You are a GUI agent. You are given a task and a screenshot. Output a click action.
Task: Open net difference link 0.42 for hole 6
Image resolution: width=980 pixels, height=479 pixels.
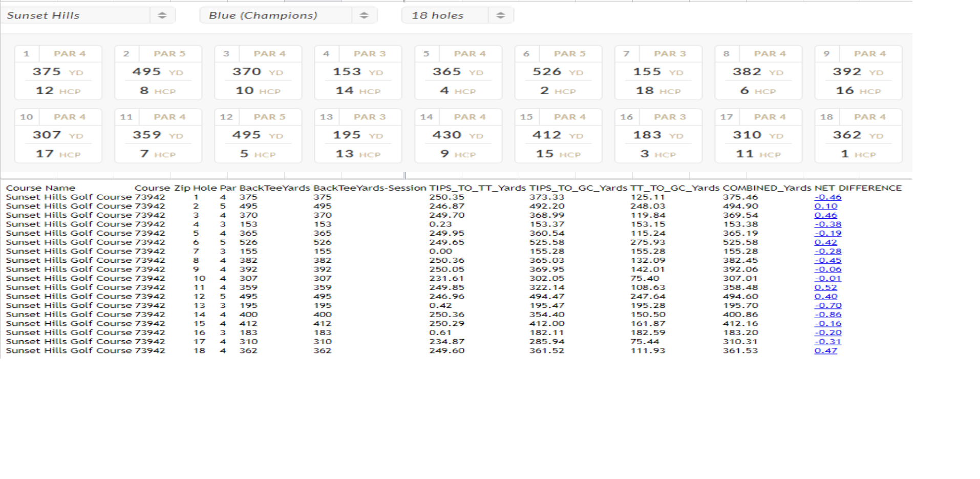coord(826,242)
